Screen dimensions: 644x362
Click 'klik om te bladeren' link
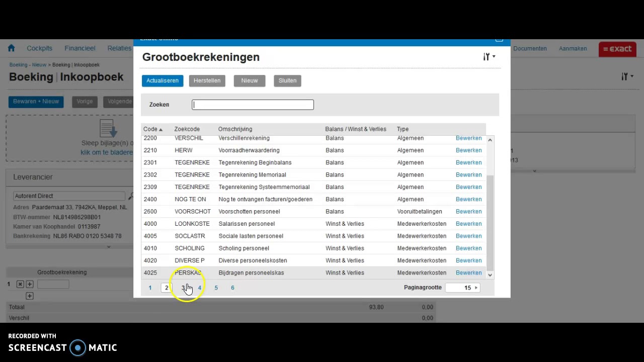[107, 152]
